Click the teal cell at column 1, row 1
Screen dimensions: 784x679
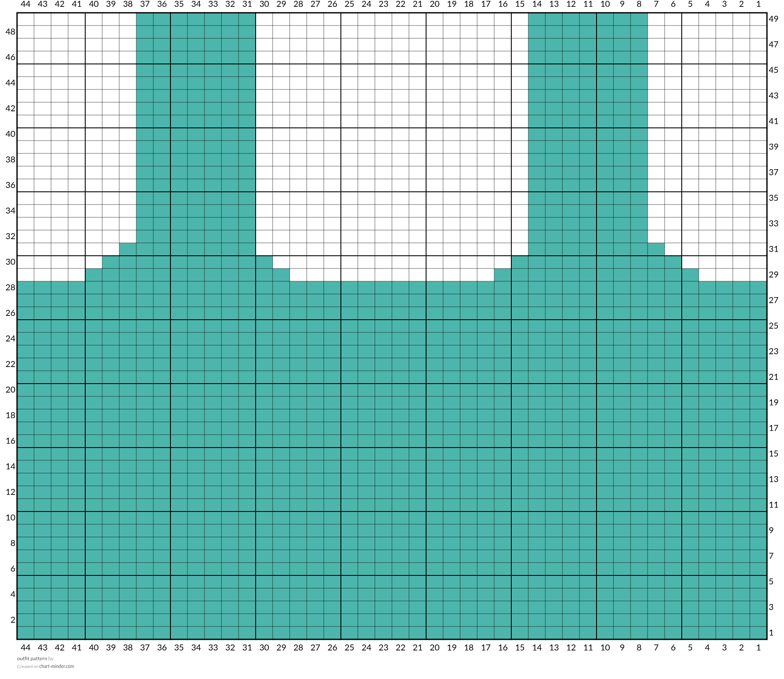758,633
